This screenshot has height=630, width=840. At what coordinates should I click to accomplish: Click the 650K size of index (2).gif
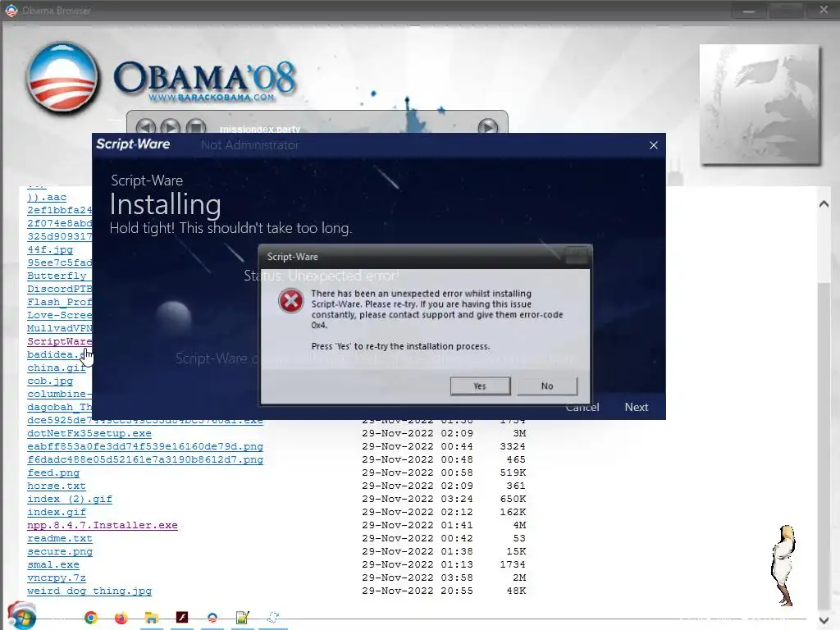click(x=514, y=499)
